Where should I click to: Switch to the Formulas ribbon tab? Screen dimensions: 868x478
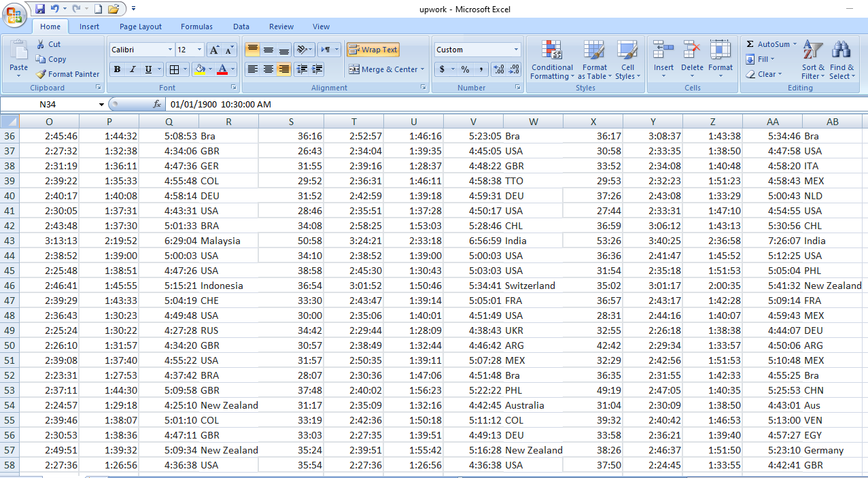coord(196,27)
